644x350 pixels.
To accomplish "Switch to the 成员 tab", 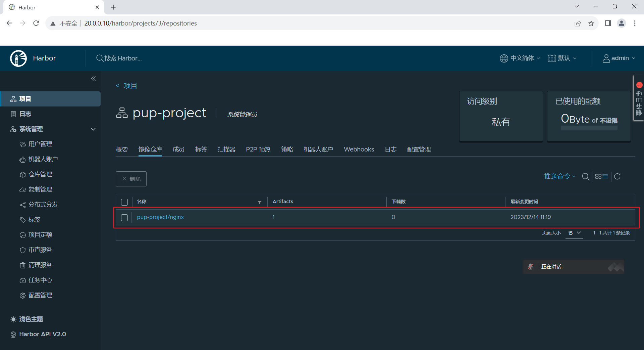I will pos(178,149).
